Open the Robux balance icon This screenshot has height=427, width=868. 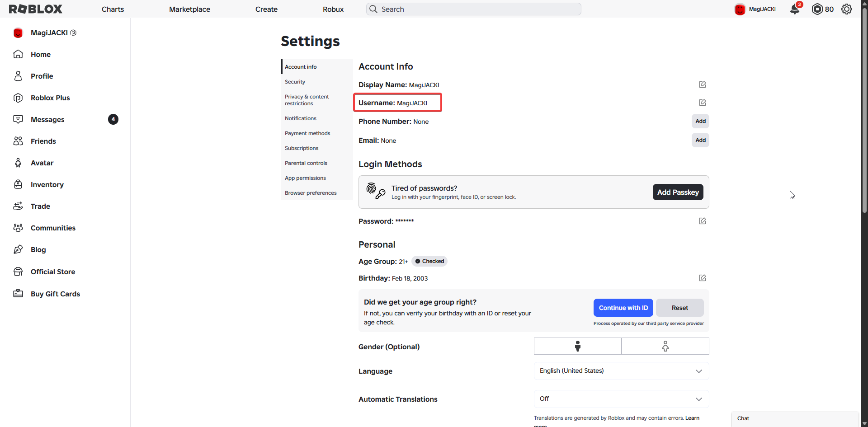click(x=817, y=9)
